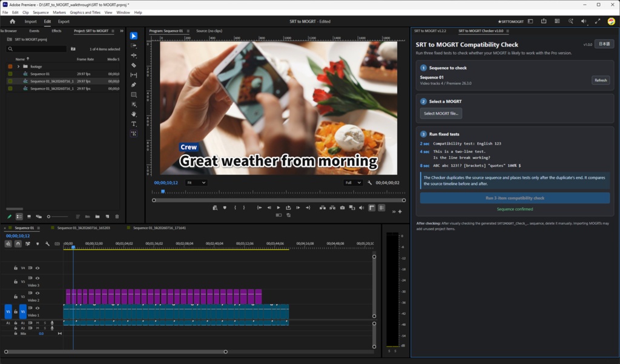
Task: Open Program Sequence 01 panel menu
Action: [188, 31]
